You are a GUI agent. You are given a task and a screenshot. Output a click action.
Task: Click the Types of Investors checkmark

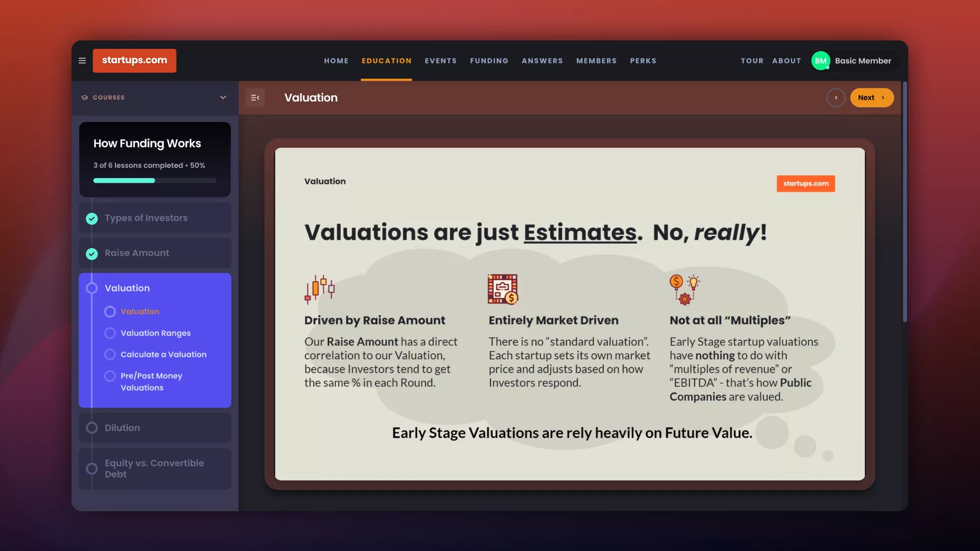(x=92, y=218)
